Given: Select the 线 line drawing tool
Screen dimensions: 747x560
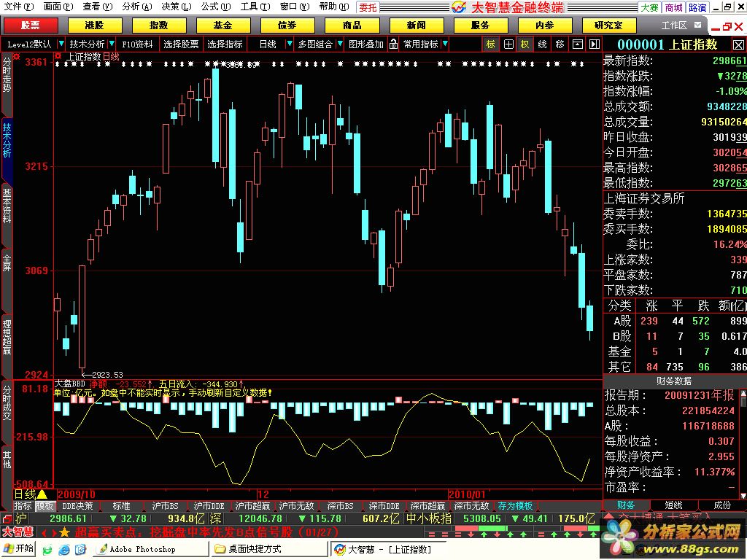Looking at the screenshot, I should 542,44.
